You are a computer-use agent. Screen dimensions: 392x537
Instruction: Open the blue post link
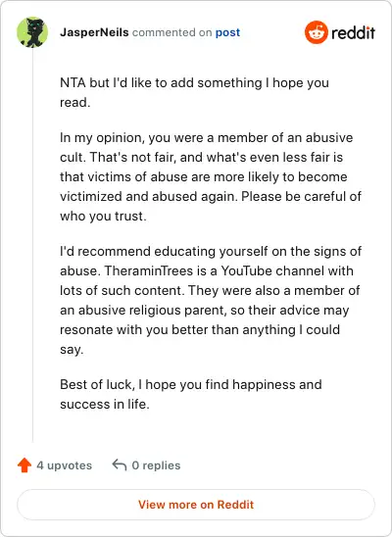point(227,33)
